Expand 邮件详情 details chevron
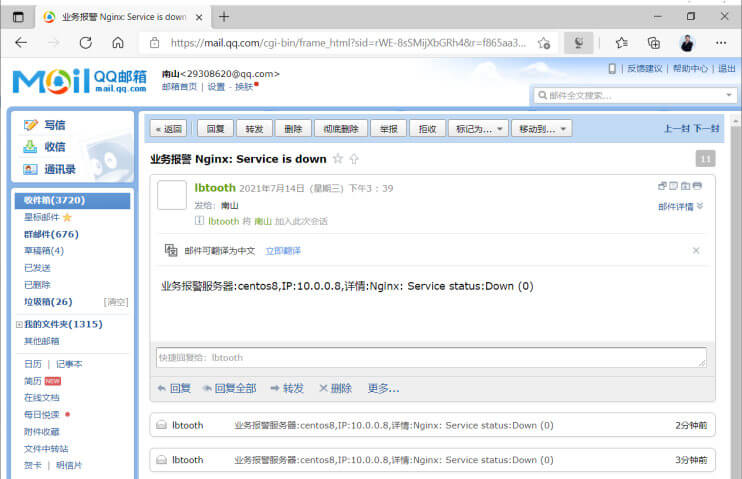 click(700, 206)
